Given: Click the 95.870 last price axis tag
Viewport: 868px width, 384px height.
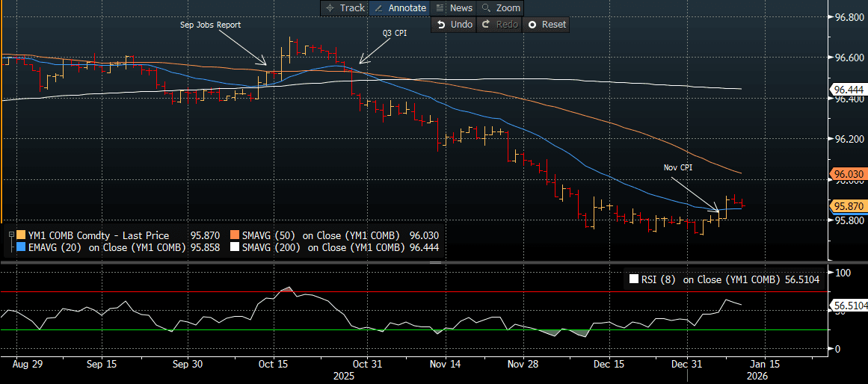Looking at the screenshot, I should pos(849,206).
